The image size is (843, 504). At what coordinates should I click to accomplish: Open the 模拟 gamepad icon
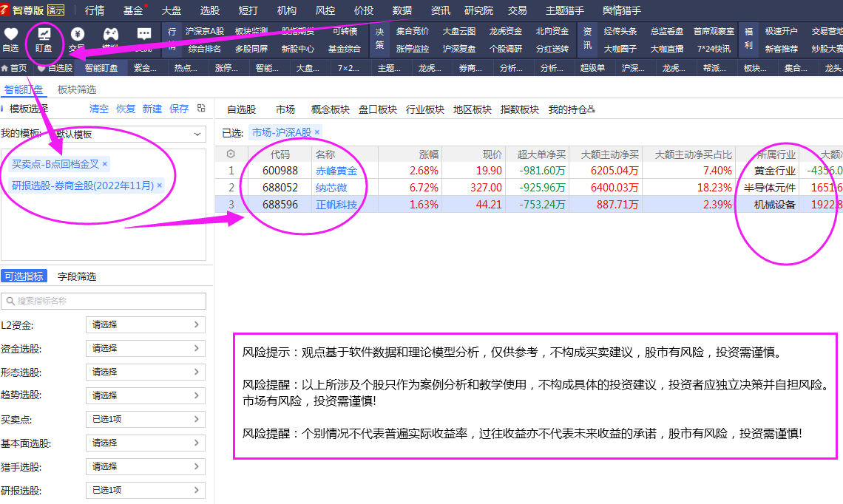[x=111, y=35]
